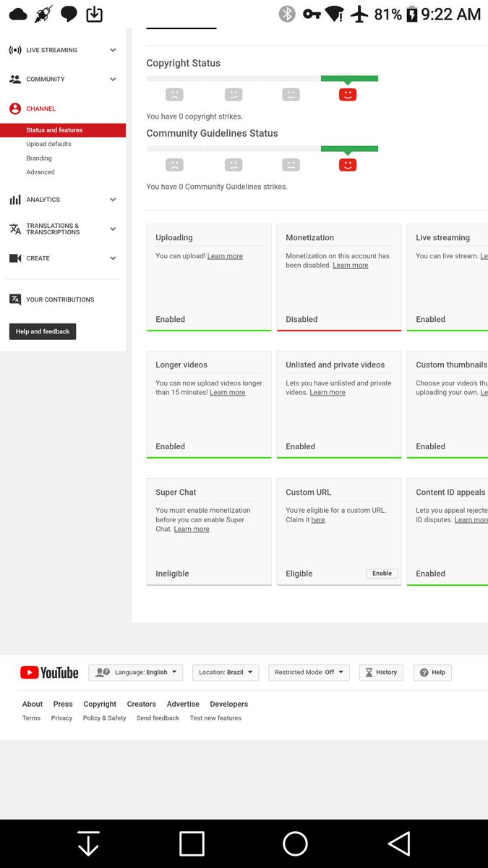Screen dimensions: 488x868
Task: Tap the download notification icon in status bar
Action: (95, 14)
